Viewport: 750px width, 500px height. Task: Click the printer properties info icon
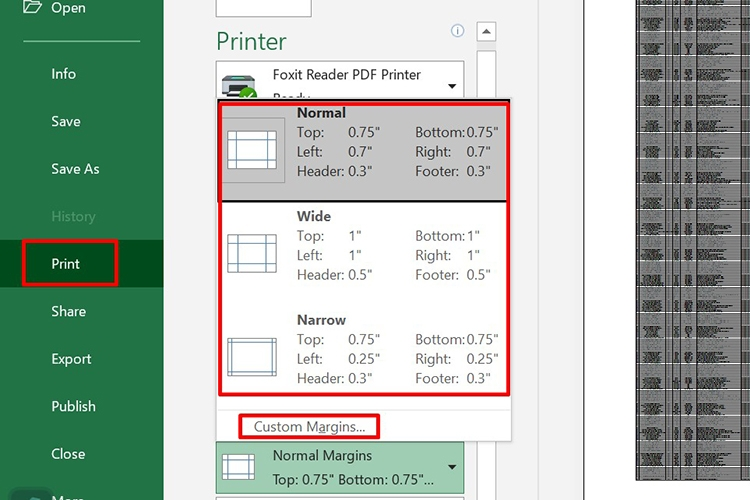(458, 31)
